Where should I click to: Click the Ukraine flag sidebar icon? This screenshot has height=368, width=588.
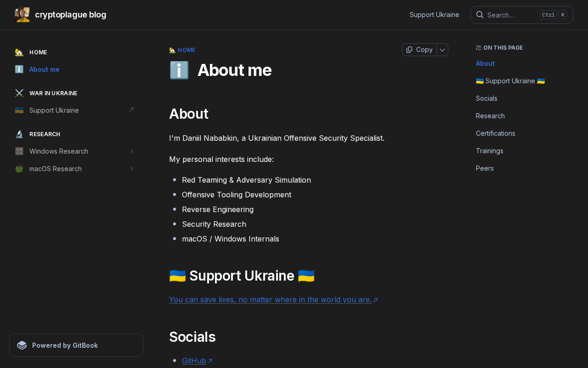(19, 110)
